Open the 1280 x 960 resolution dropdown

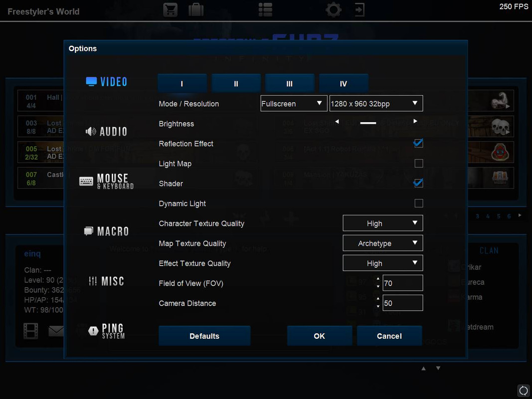[x=376, y=103]
